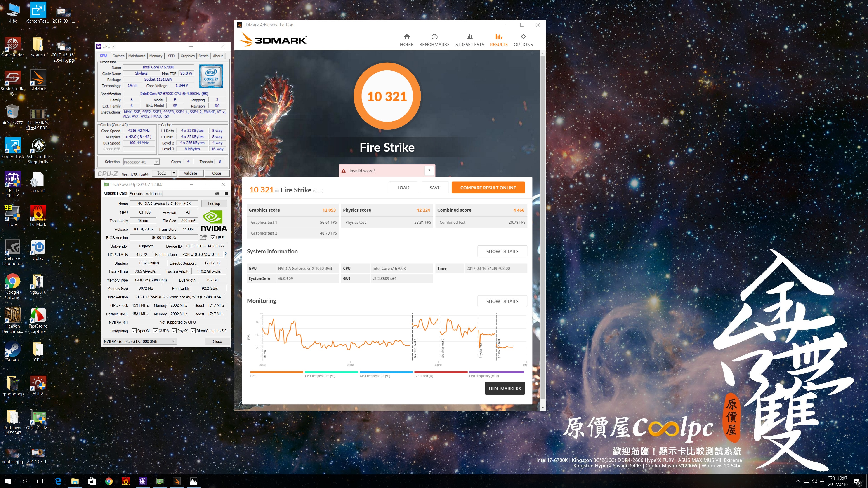Viewport: 868px width, 488px height.
Task: Click the taskbar clock and date
Action: (x=837, y=481)
